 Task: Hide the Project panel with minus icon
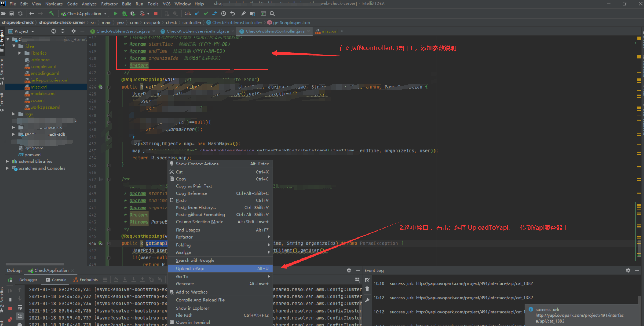tap(82, 31)
